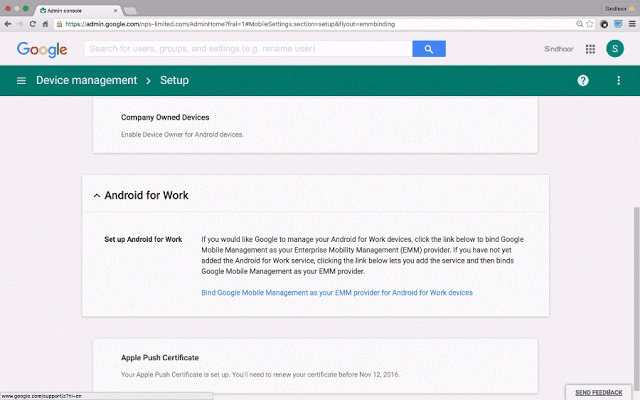
Task: Open Company Owned Devices card
Action: click(315, 125)
